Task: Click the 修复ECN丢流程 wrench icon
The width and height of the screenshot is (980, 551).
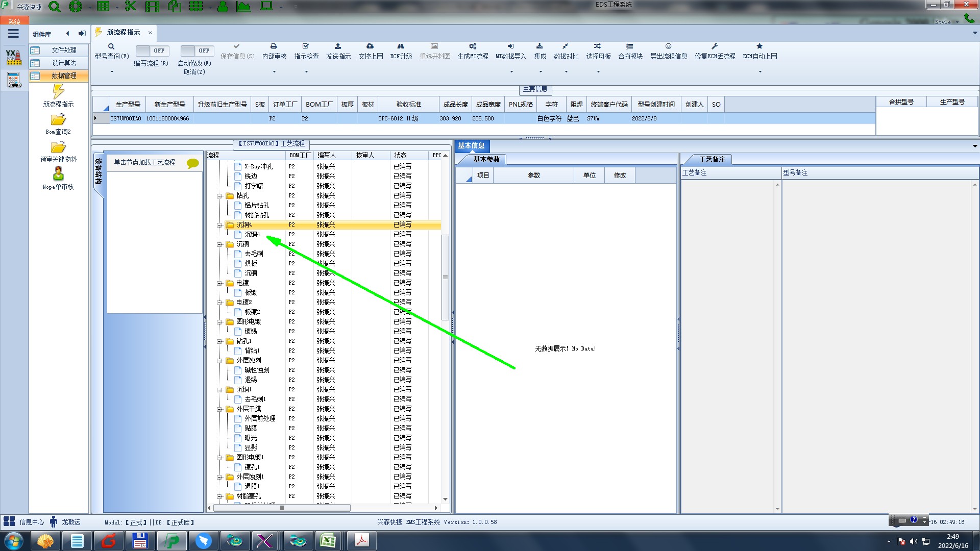Action: (715, 46)
